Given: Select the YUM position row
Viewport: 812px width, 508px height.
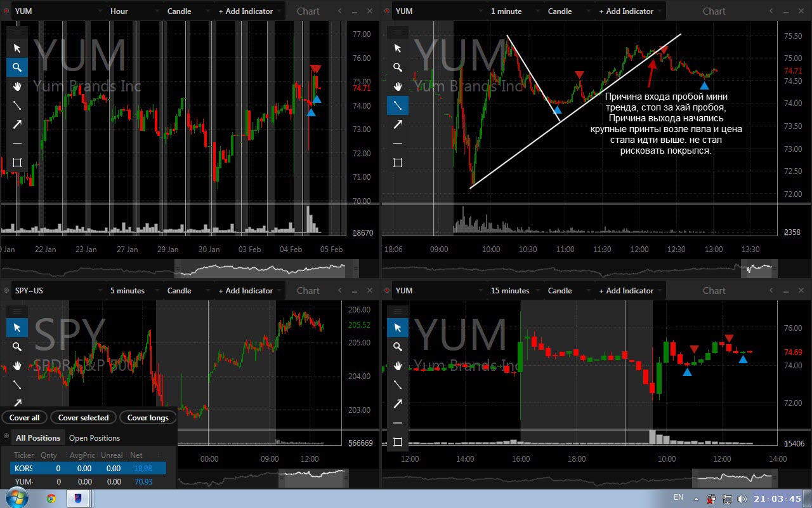Looking at the screenshot, I should (x=88, y=482).
